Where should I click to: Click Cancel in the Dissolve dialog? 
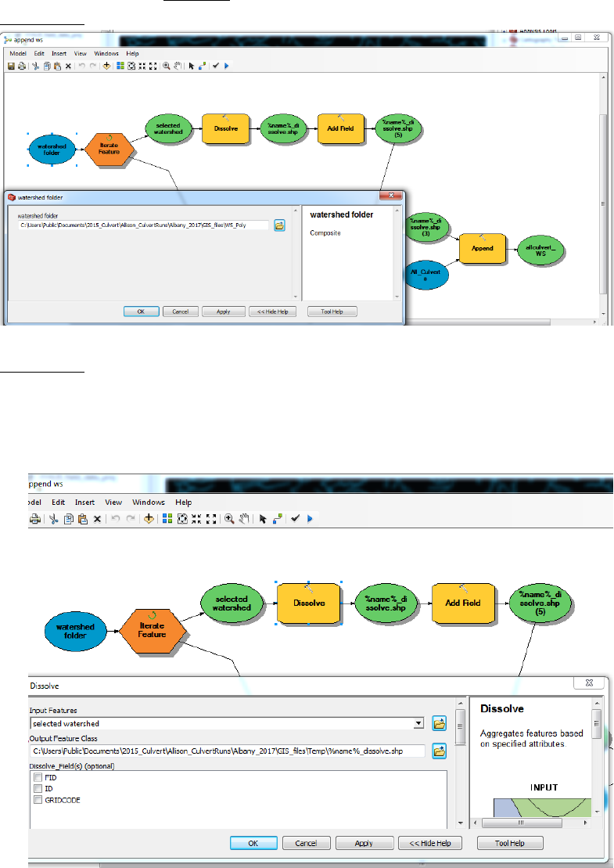[x=306, y=843]
